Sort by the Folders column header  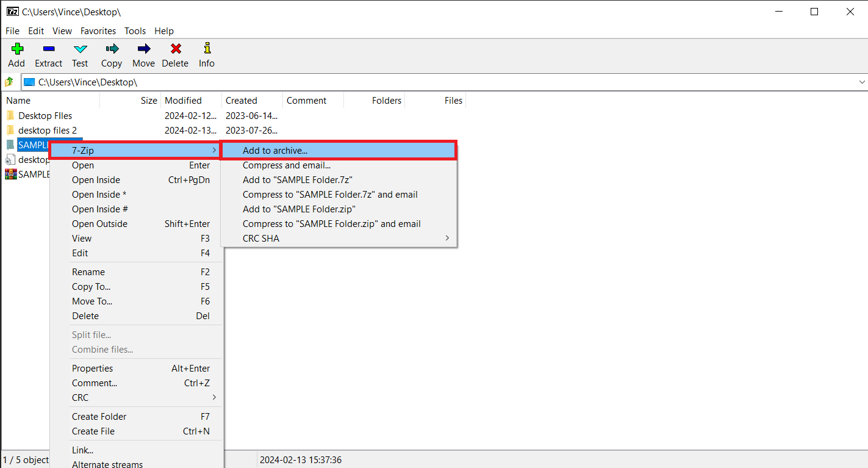(x=374, y=101)
